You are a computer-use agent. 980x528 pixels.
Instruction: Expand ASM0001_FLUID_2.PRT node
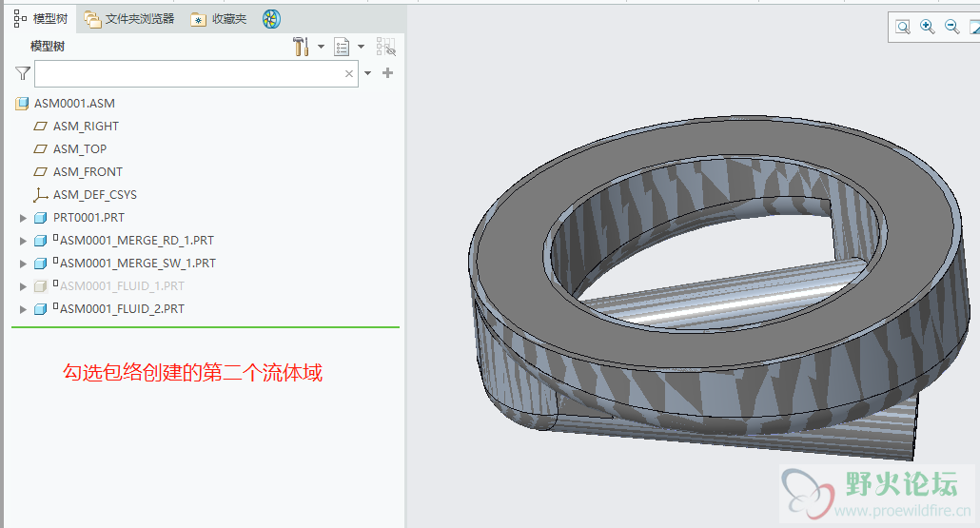(x=23, y=309)
